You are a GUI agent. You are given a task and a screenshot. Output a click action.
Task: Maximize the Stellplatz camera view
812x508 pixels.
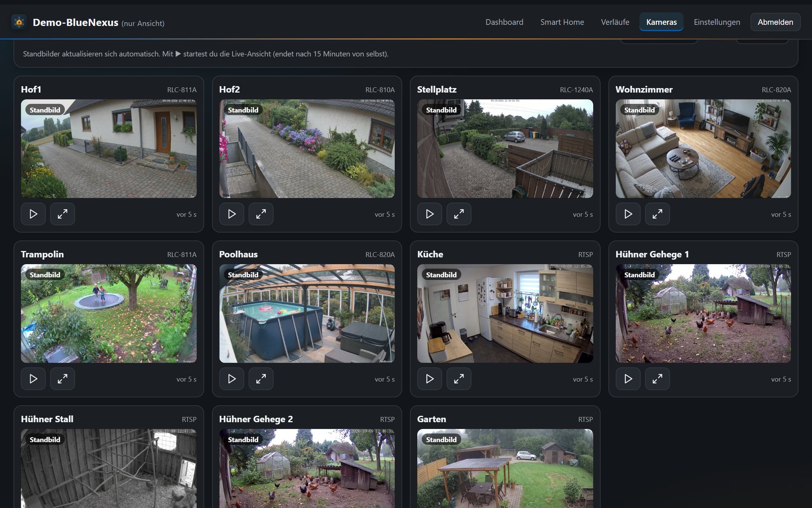pos(459,214)
